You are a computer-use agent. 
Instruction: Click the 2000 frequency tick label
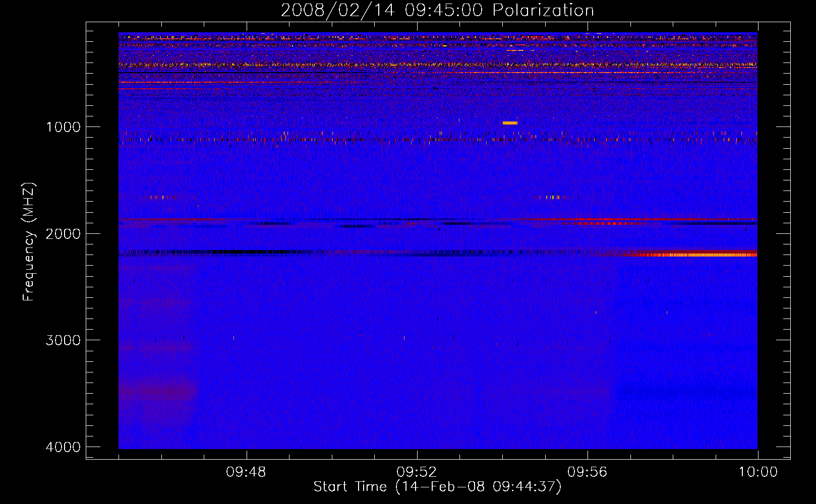coord(64,233)
